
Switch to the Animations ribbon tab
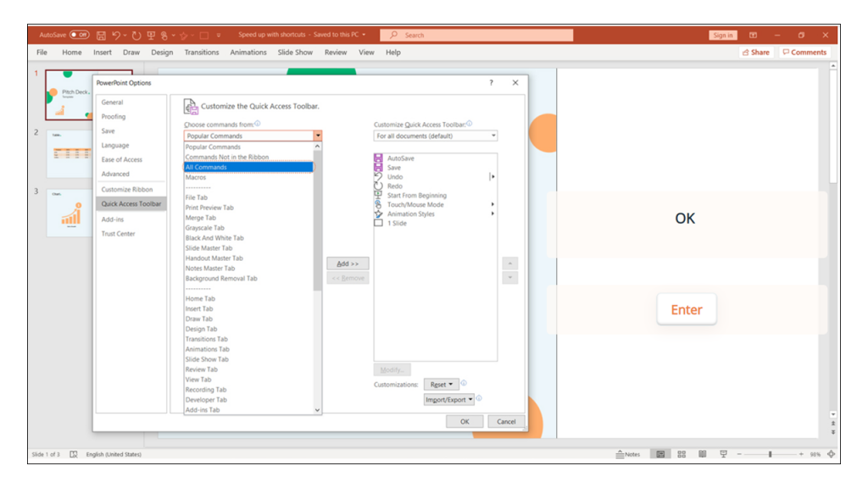248,52
